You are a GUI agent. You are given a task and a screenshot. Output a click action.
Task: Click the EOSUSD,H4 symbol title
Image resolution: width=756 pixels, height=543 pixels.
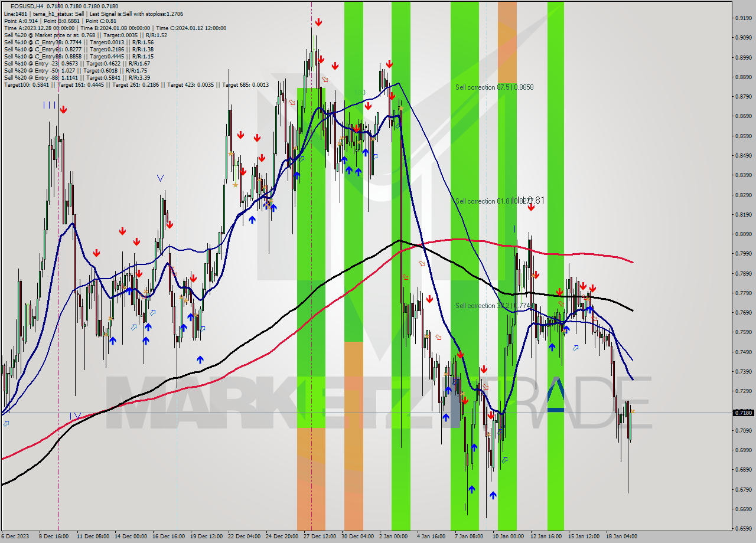27,6
